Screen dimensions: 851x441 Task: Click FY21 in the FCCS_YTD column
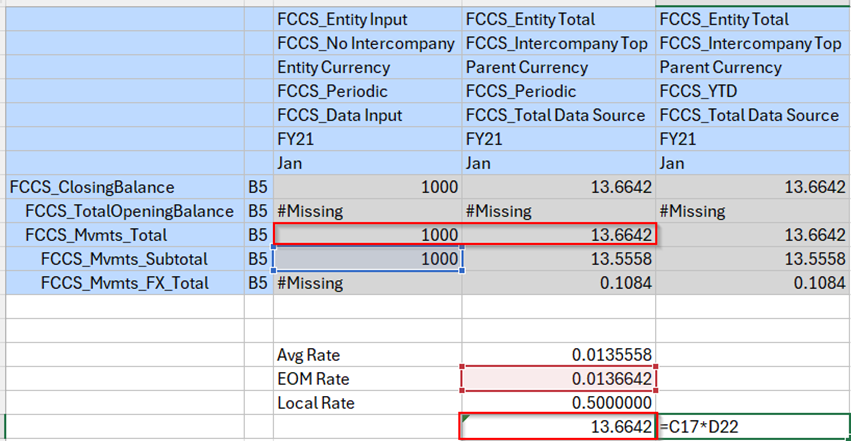click(x=753, y=139)
